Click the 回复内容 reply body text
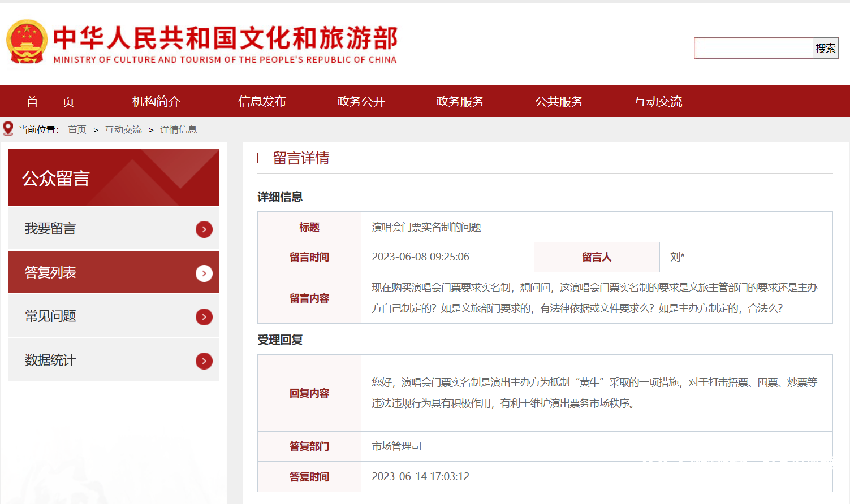Image resolution: width=850 pixels, height=504 pixels. click(x=594, y=393)
